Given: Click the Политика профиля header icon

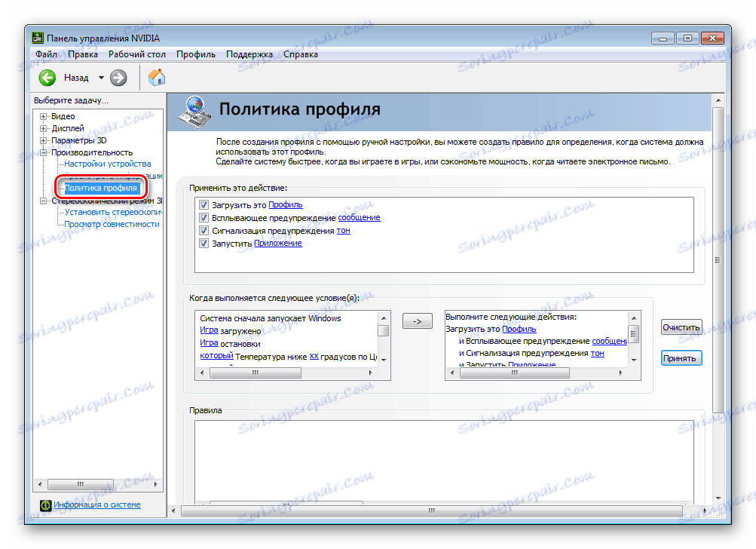Looking at the screenshot, I should tap(194, 112).
